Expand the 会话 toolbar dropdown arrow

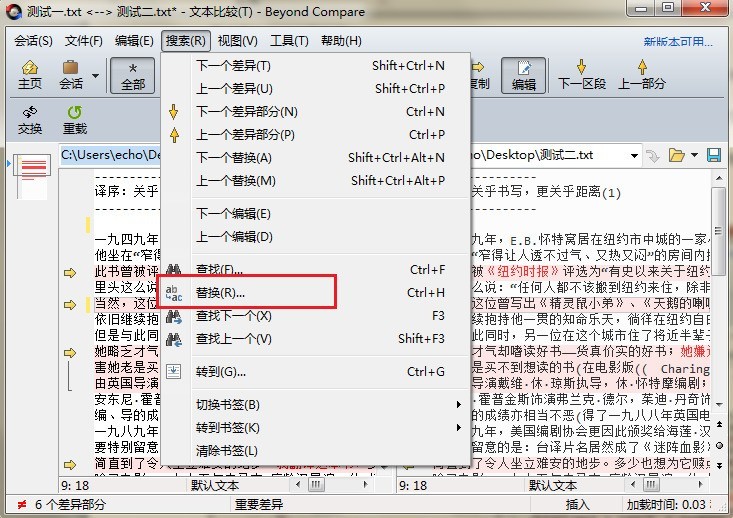[x=95, y=75]
